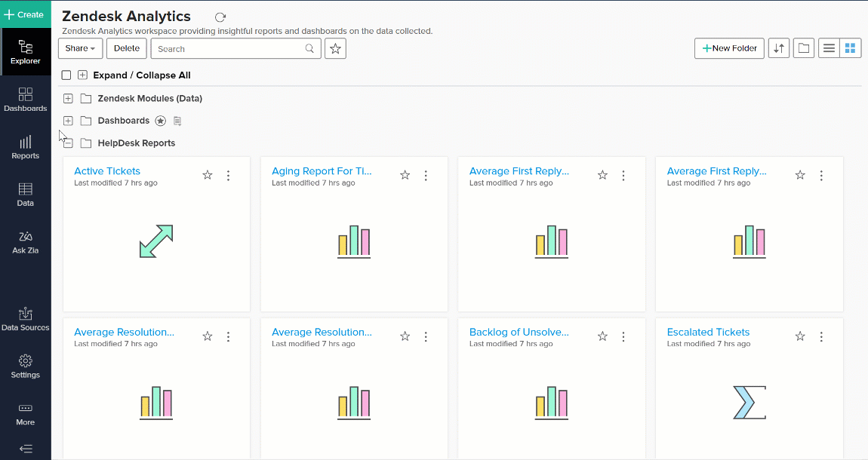Click the description note icon beside Dashboards
Viewport: 868px width, 460px height.
point(177,121)
